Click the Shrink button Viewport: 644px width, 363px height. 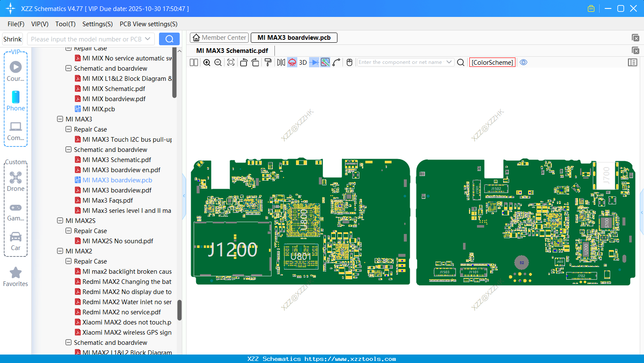(x=13, y=39)
